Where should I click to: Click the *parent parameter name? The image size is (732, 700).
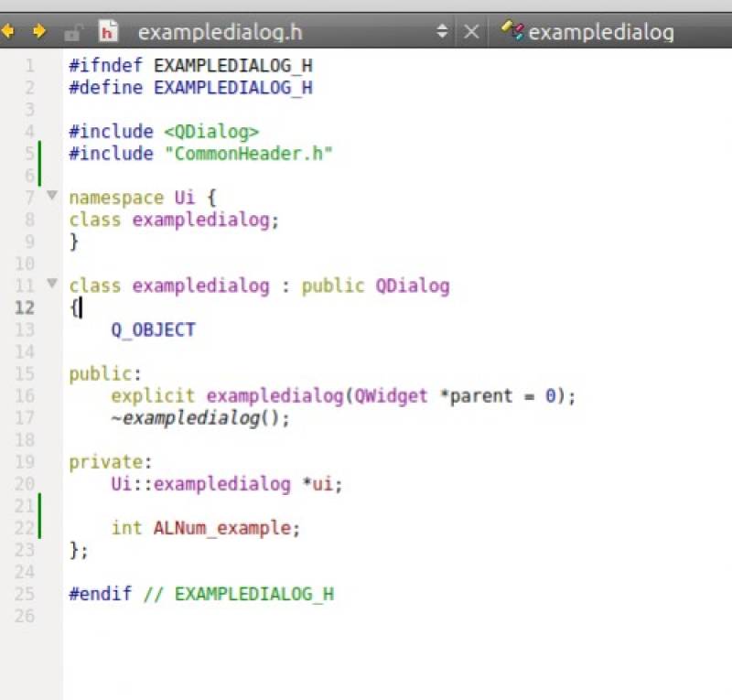(x=476, y=396)
